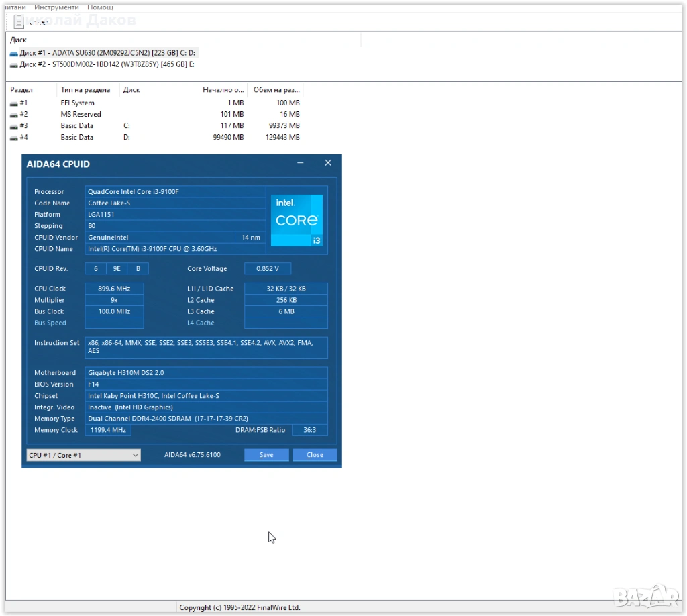The height and width of the screenshot is (616, 687).
Task: Sort by Тип на раздела column header
Action: 86,89
